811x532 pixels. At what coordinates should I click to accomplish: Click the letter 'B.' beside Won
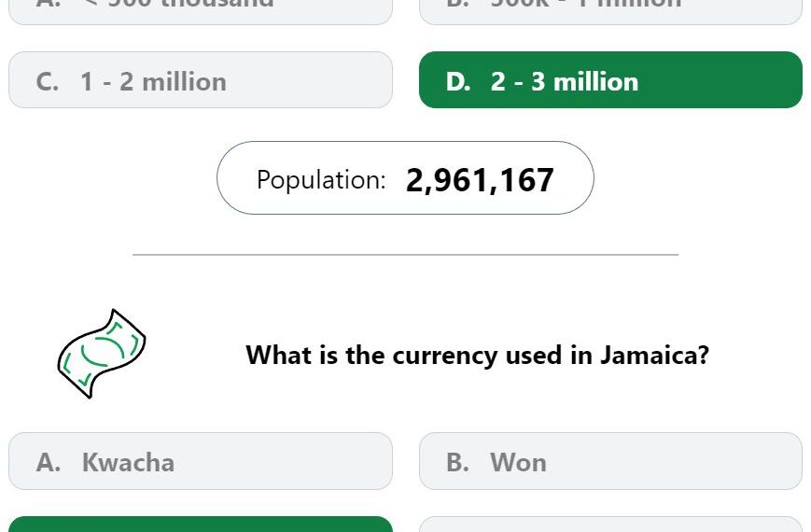pos(457,462)
